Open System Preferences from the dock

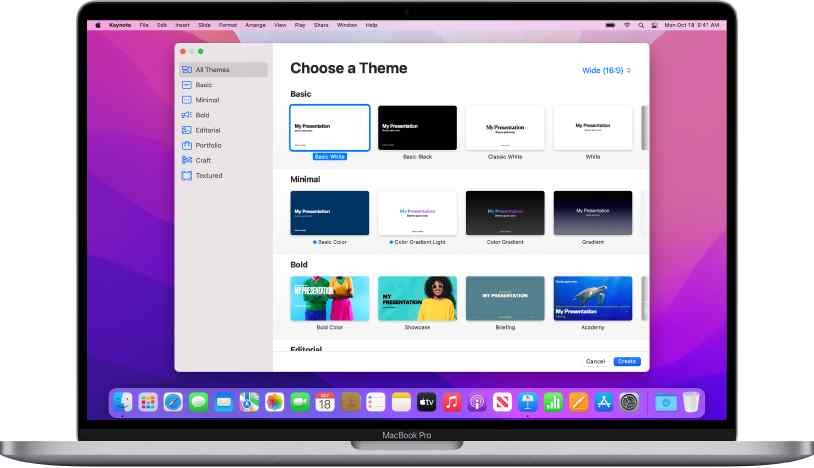coord(629,402)
